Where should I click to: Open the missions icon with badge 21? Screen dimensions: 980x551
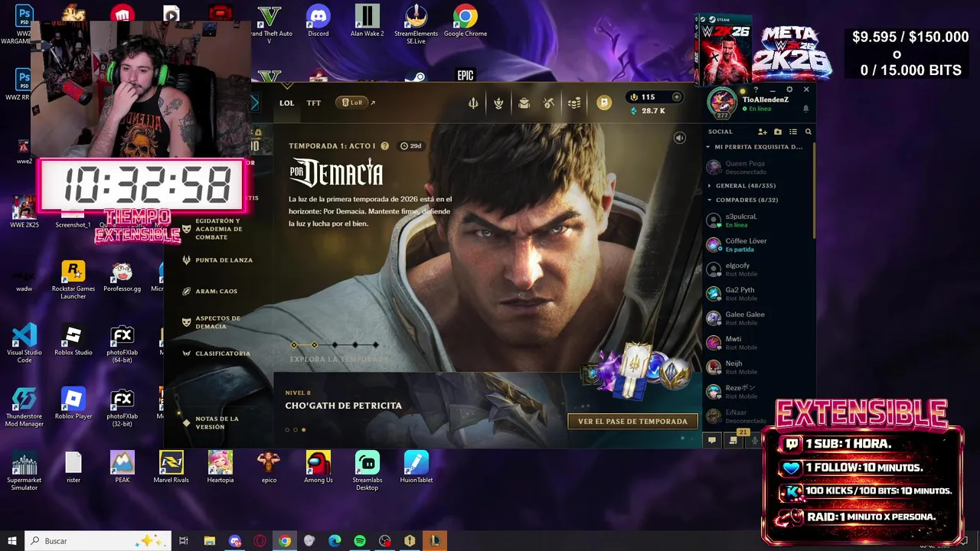[733, 440]
